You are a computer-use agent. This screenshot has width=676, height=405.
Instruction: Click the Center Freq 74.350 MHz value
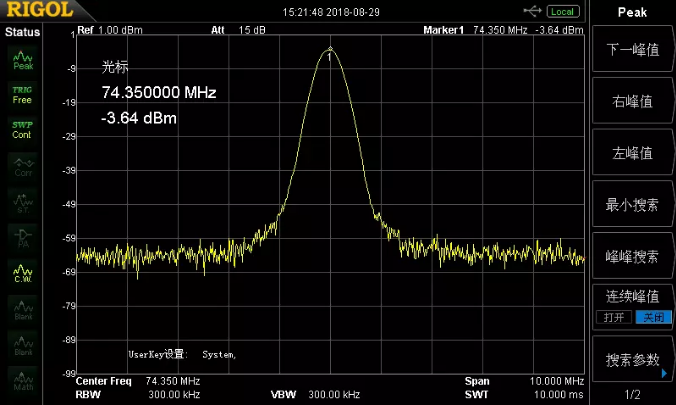pyautogui.click(x=173, y=382)
